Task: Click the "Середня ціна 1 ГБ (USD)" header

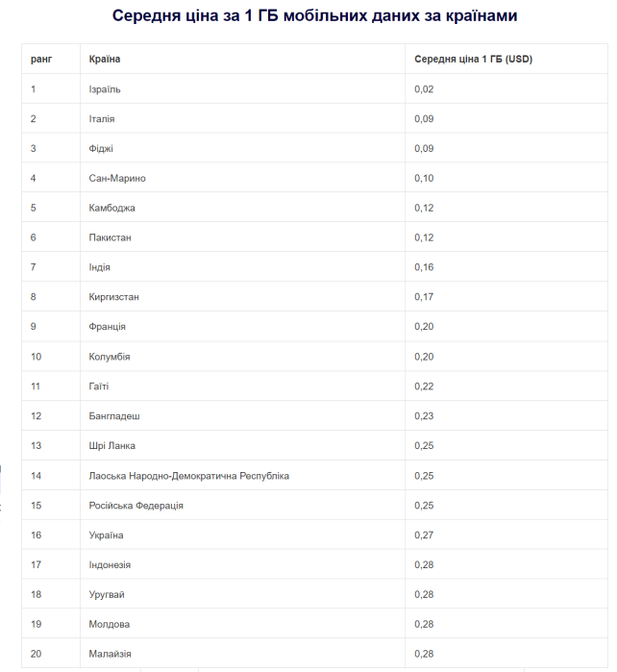Action: [473, 60]
